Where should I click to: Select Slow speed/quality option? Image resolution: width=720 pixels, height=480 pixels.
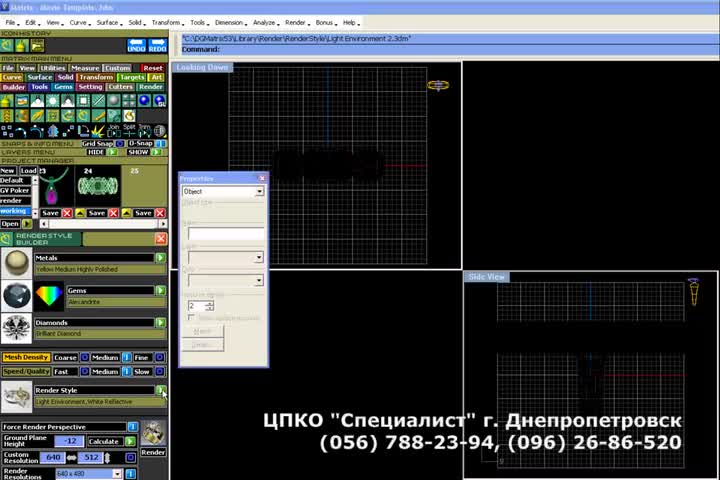point(159,371)
